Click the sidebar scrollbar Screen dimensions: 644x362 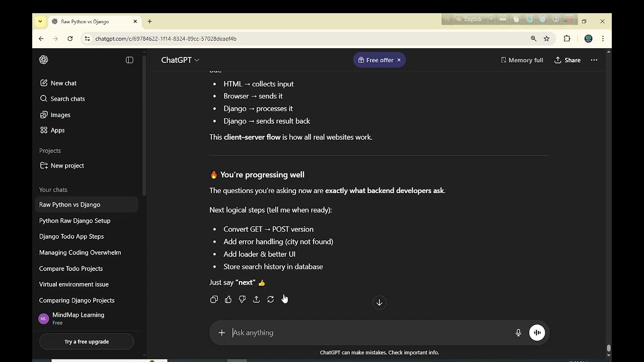(144, 126)
